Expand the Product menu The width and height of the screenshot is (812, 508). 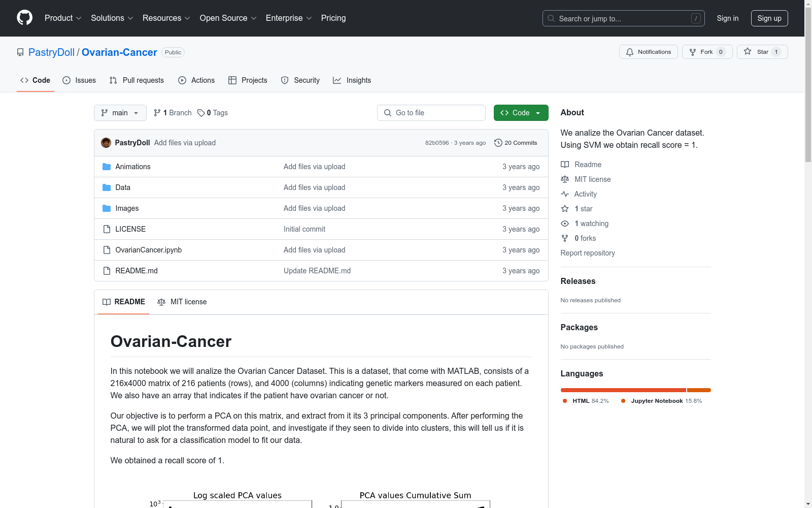(x=63, y=18)
